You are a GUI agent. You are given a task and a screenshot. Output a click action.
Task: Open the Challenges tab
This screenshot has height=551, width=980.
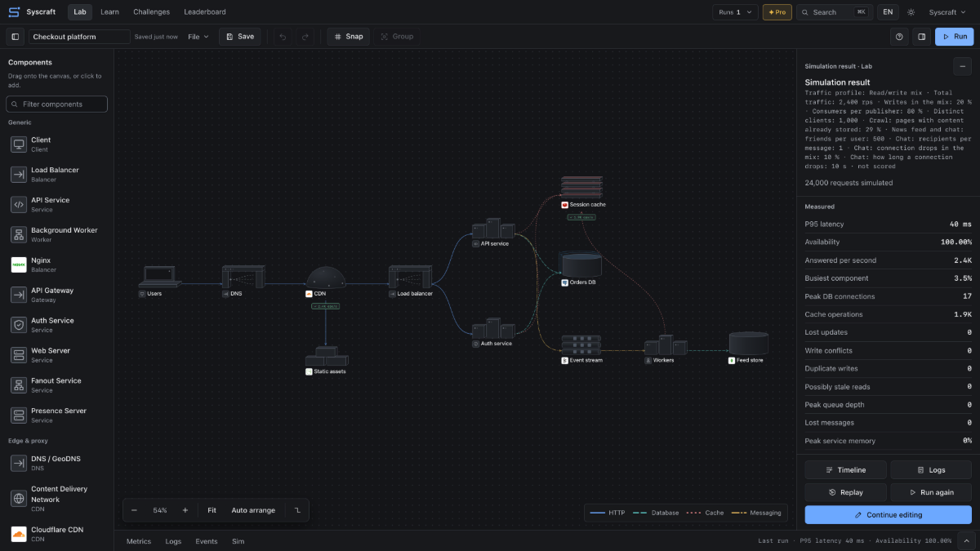[x=152, y=12]
